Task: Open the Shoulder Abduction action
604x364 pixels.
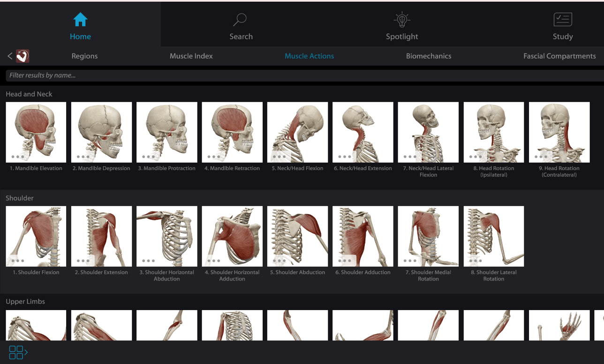Action: 297,236
